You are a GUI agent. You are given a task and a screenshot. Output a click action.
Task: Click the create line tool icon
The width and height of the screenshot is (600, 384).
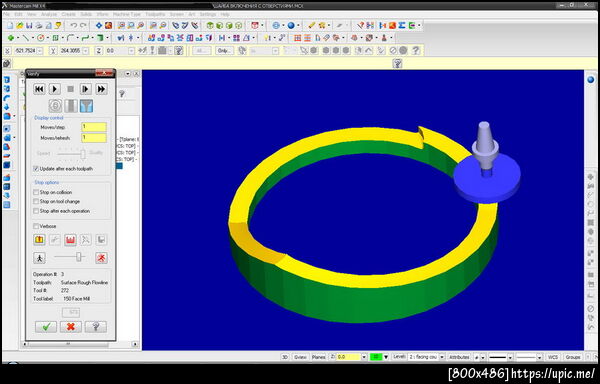coord(25,38)
